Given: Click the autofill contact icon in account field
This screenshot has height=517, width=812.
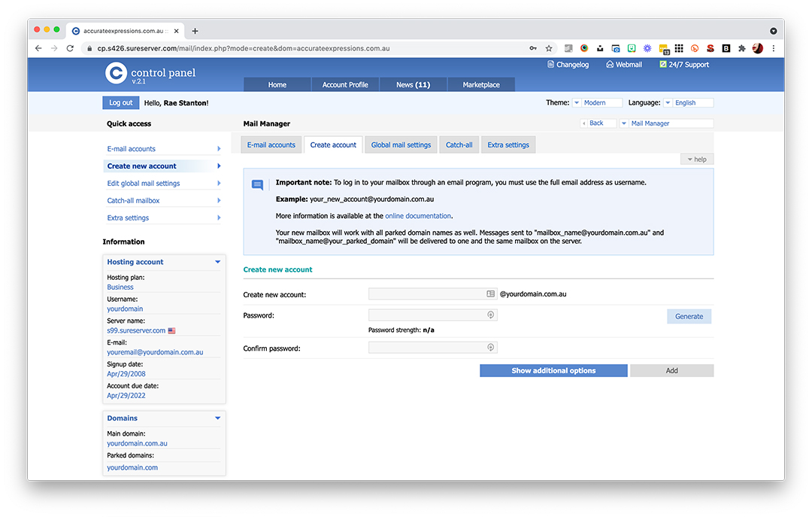Looking at the screenshot, I should point(490,294).
